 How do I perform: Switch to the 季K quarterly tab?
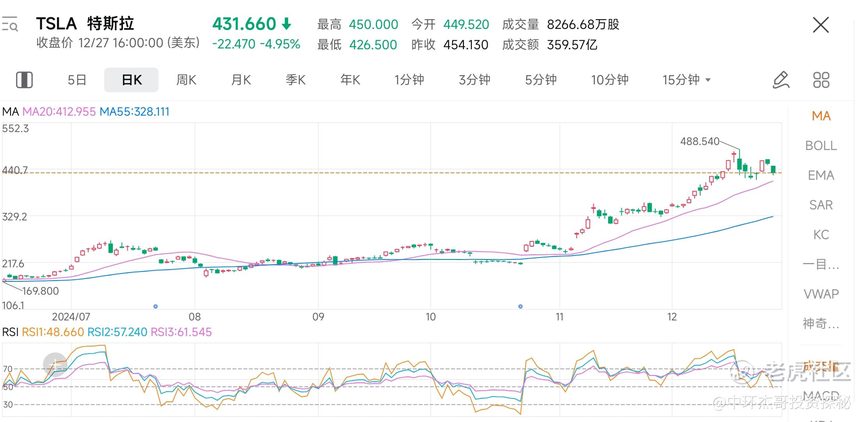(295, 80)
